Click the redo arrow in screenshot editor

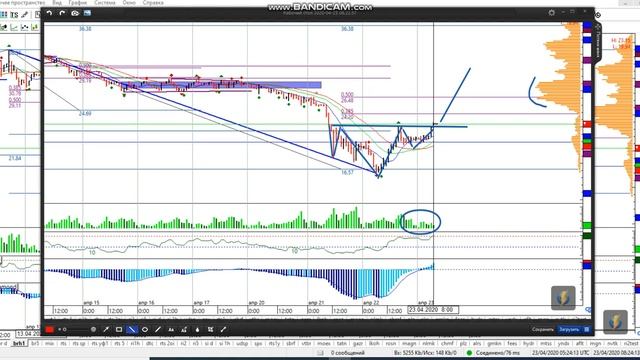[x=62, y=13]
